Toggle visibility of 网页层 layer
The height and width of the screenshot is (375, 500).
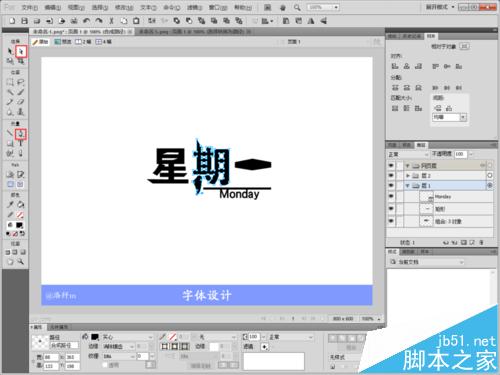point(391,166)
